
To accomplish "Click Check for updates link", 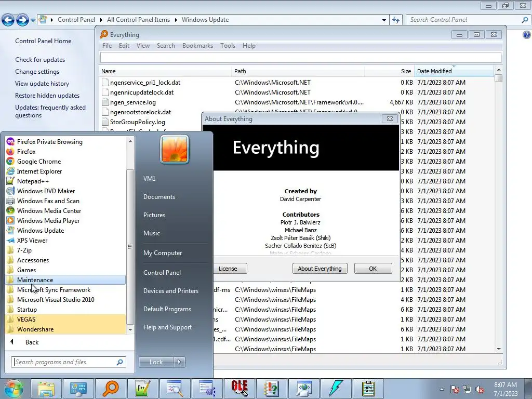I will coord(40,59).
